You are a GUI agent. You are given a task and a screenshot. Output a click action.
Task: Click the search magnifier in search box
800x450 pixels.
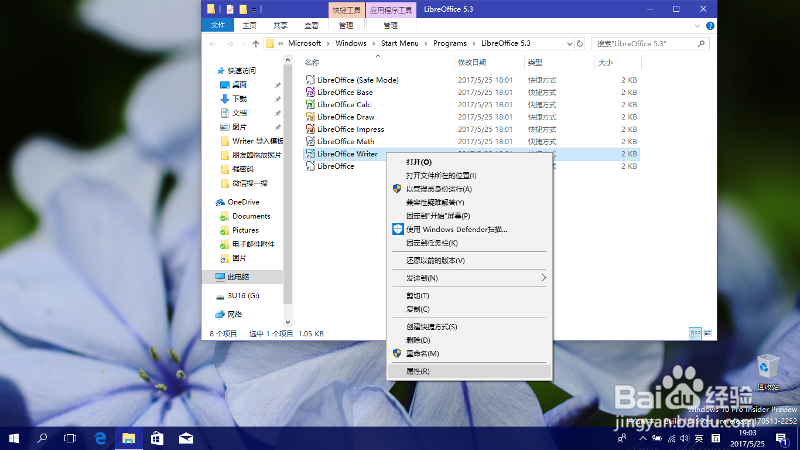[x=701, y=44]
